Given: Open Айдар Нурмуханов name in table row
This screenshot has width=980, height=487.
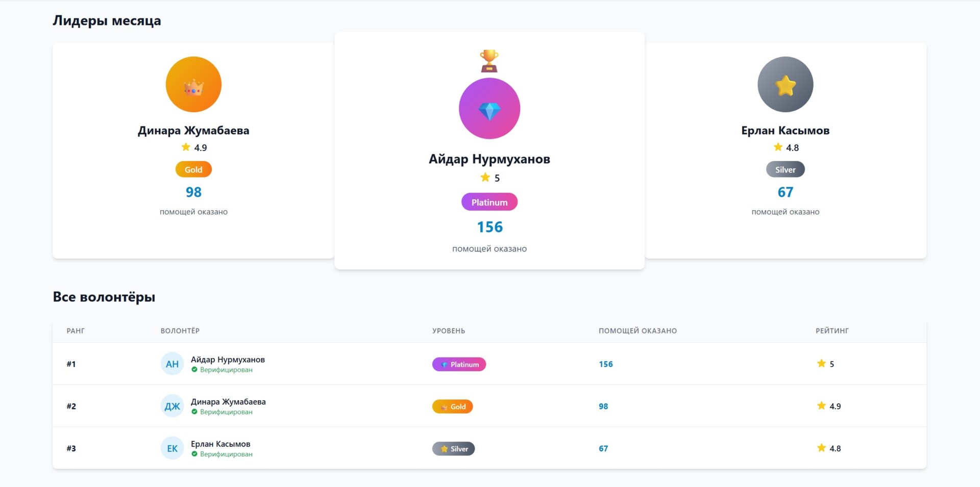Looking at the screenshot, I should pos(228,360).
